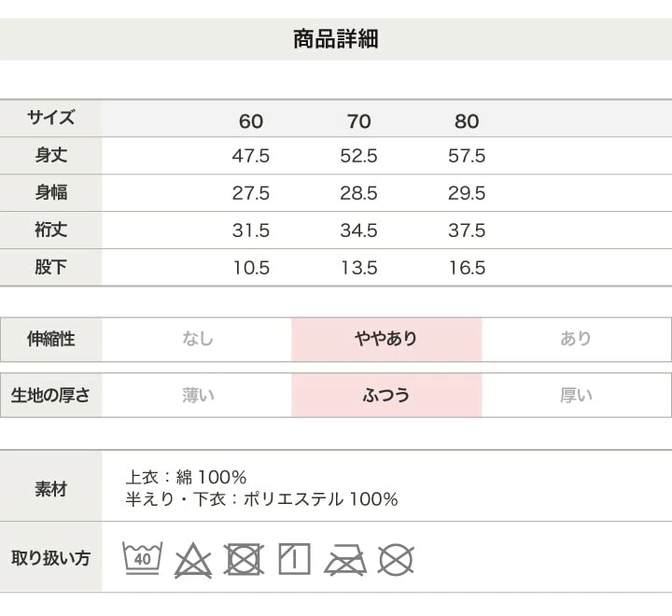This screenshot has height=616, width=672.
Task: Click the do not tumble dry icon
Action: click(244, 559)
